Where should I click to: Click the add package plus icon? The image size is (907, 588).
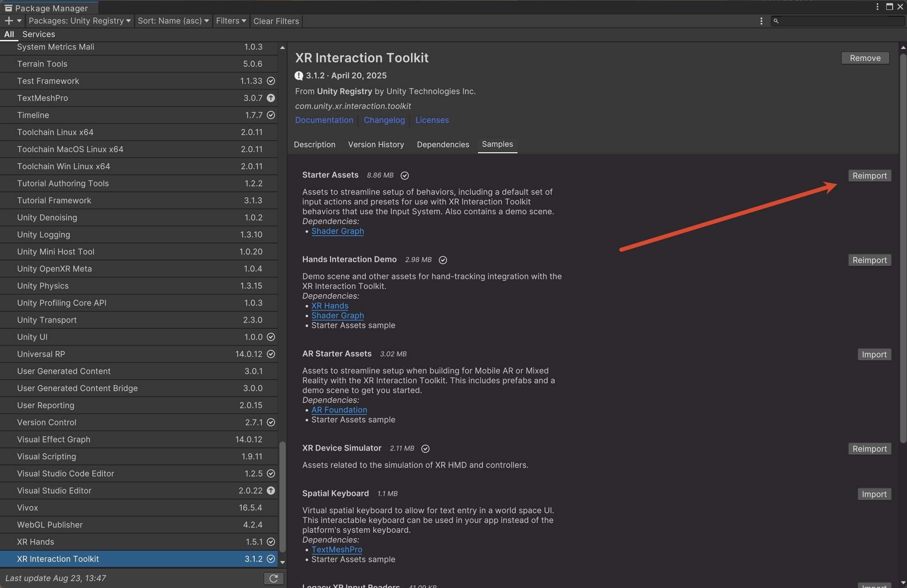coord(9,21)
